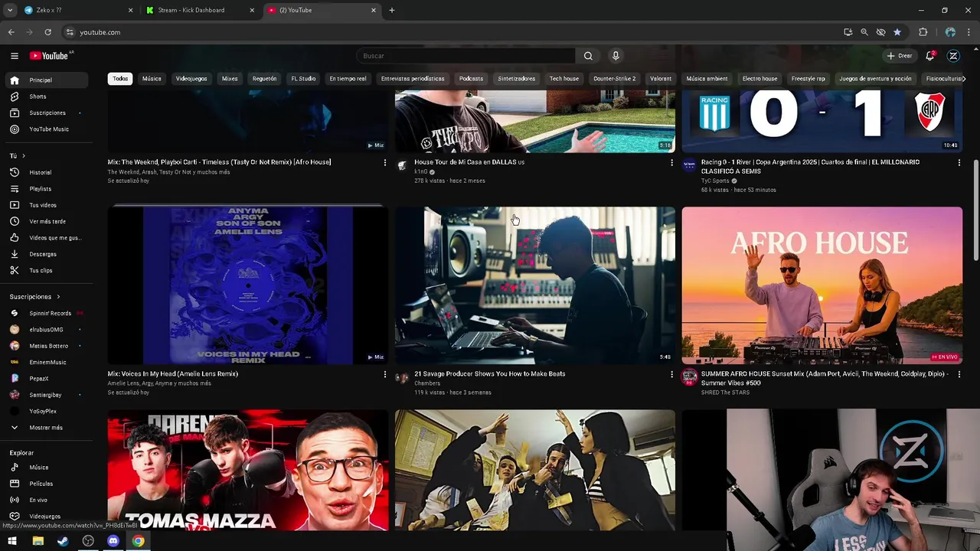Start voice search with microphone icon
Viewport: 980px width, 551px height.
(x=616, y=56)
